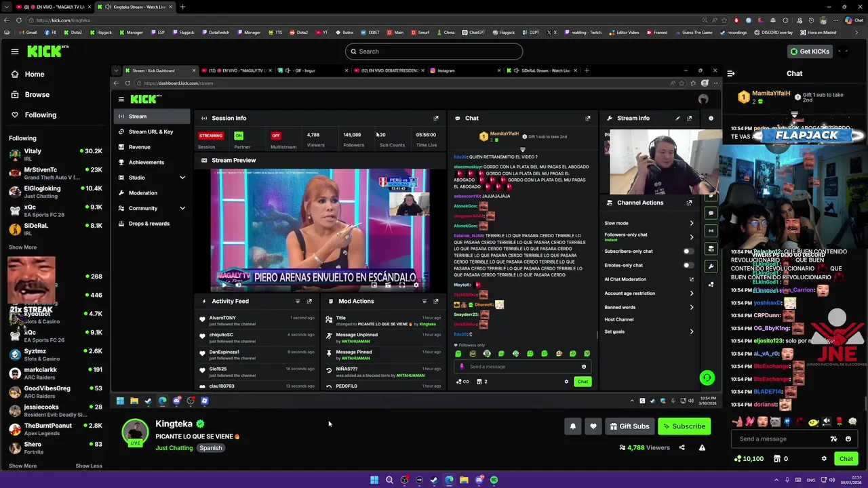Open Achievements in dashboard sidebar
The height and width of the screenshot is (488, 868).
(152, 162)
